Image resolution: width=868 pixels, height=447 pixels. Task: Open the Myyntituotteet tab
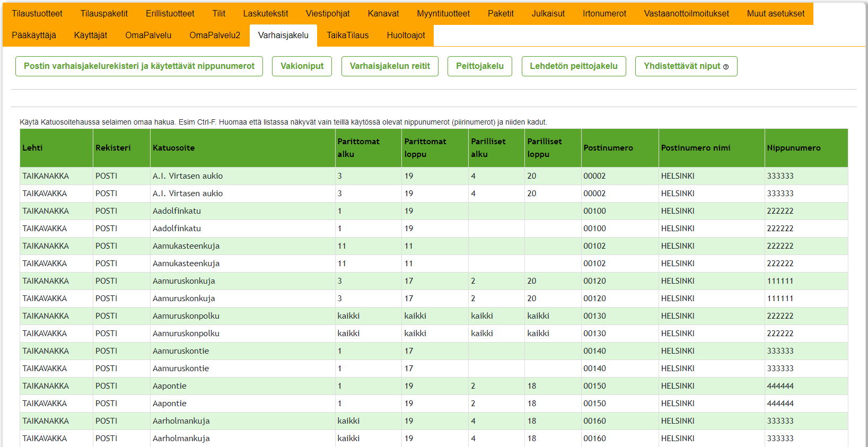(443, 13)
